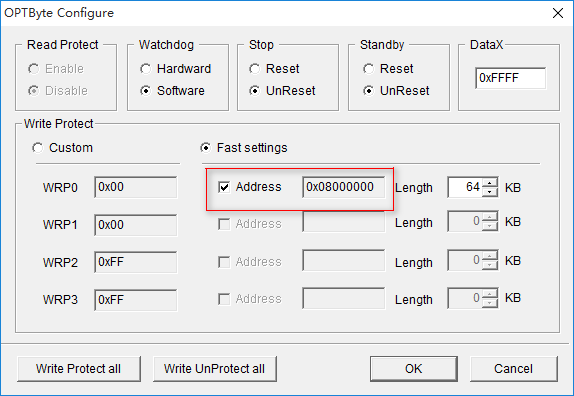
Task: Click the third row address field
Action: 344,260
